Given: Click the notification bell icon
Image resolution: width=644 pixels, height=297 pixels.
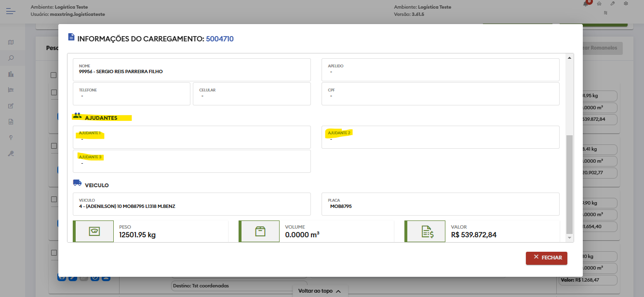Looking at the screenshot, I should pyautogui.click(x=586, y=4).
